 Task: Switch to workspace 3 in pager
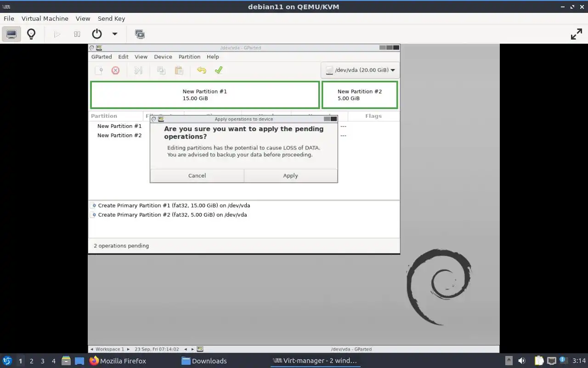[x=43, y=361]
